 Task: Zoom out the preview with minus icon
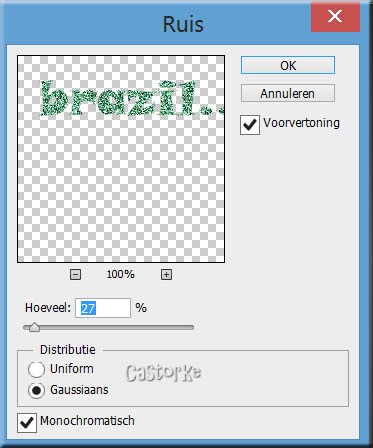coord(75,275)
